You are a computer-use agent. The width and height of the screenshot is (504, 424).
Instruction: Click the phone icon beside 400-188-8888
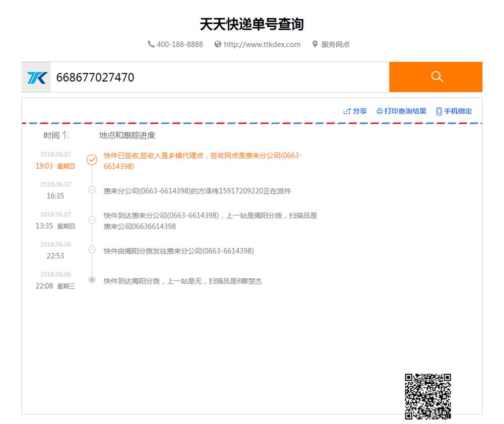[151, 44]
